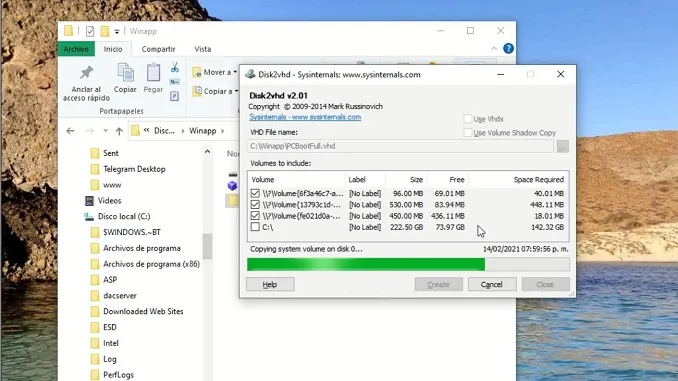Uncheck the Volume{13793c1d checkbox

pyautogui.click(x=255, y=205)
